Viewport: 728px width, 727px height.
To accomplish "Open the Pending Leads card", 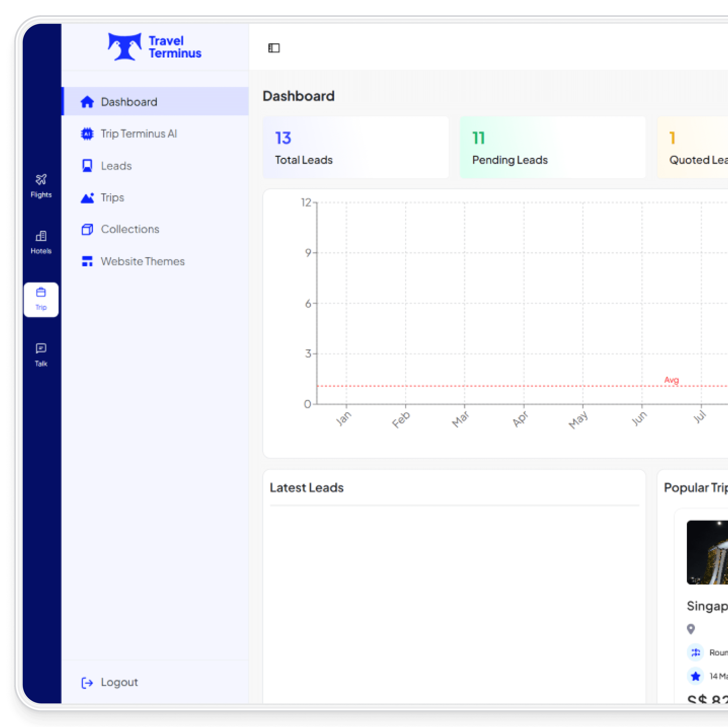I will 552,147.
